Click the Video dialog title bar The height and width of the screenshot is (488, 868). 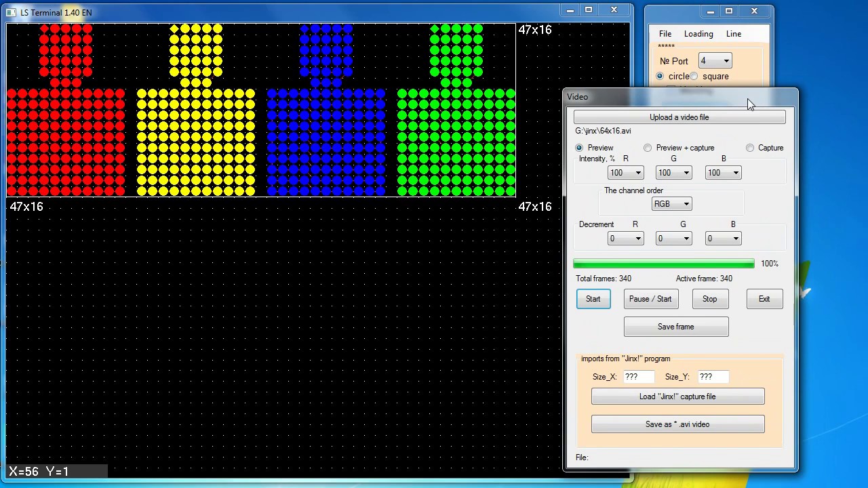(x=680, y=97)
